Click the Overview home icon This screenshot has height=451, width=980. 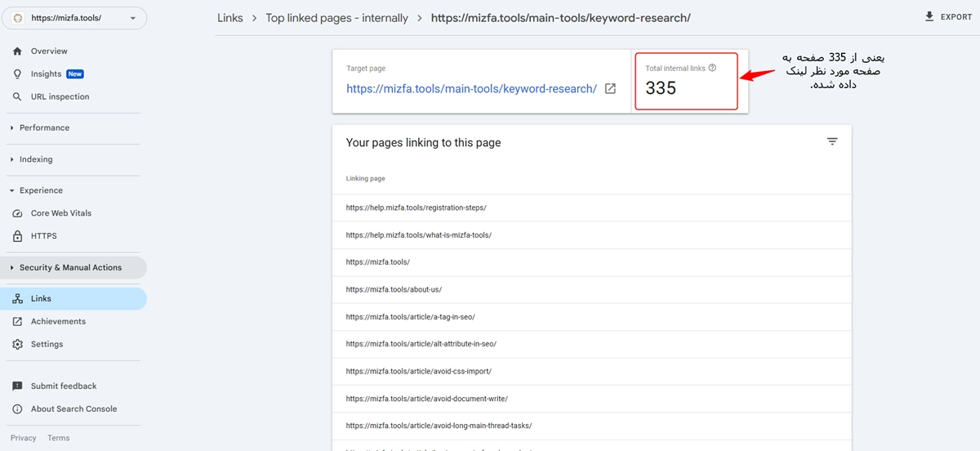(17, 51)
